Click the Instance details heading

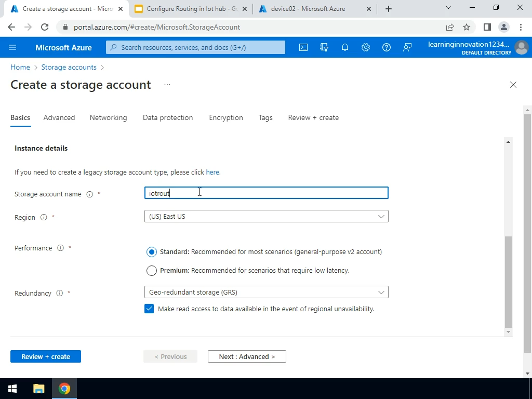[41, 148]
